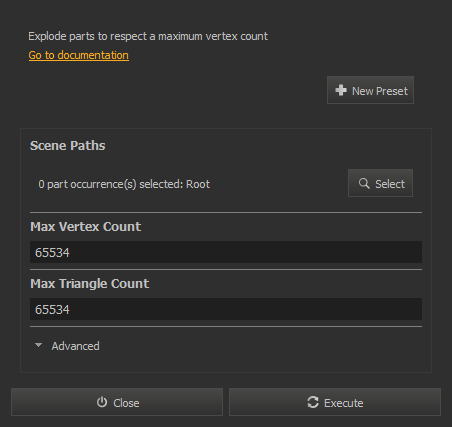Click the 65534 value under Max Vertex Count

pos(52,252)
